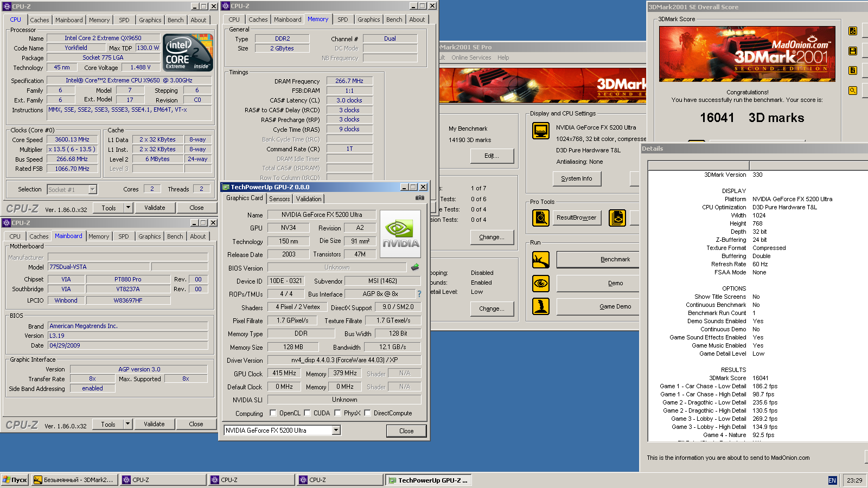Open Bench tab in the Memory CPU-Z window
The height and width of the screenshot is (488, 868).
[394, 20]
